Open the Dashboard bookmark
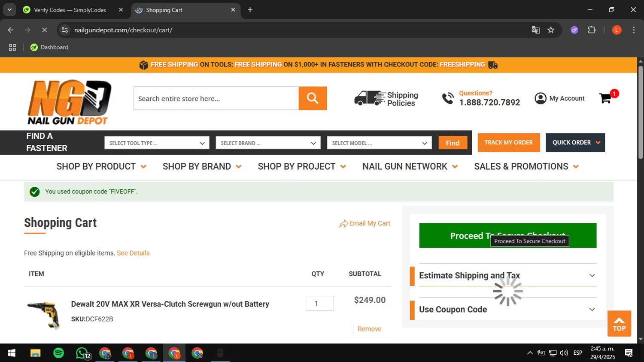 [x=49, y=47]
